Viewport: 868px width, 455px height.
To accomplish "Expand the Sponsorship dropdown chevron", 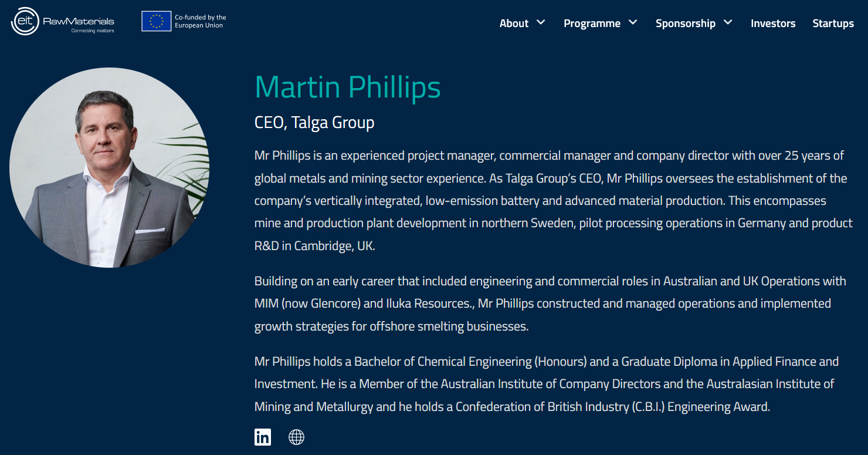I will [728, 22].
